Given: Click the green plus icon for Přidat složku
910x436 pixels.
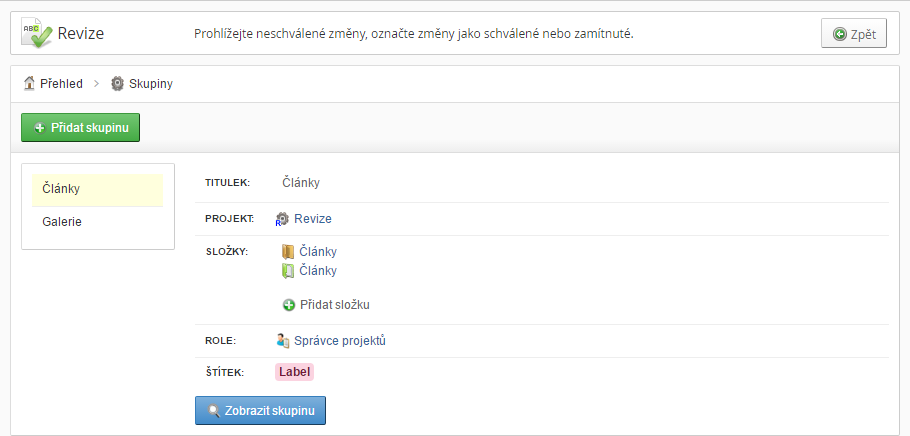Looking at the screenshot, I should click(x=289, y=305).
